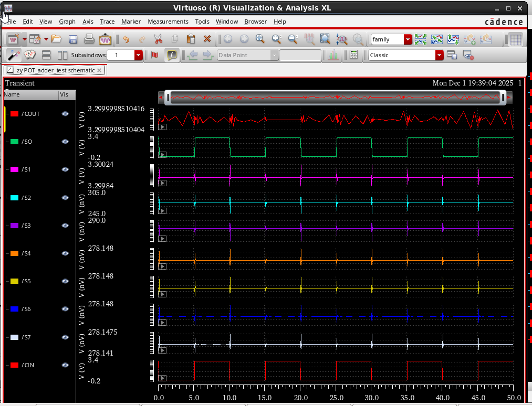Toggle the grid display icon
Screen dimensions: 532x406
coord(515,39)
